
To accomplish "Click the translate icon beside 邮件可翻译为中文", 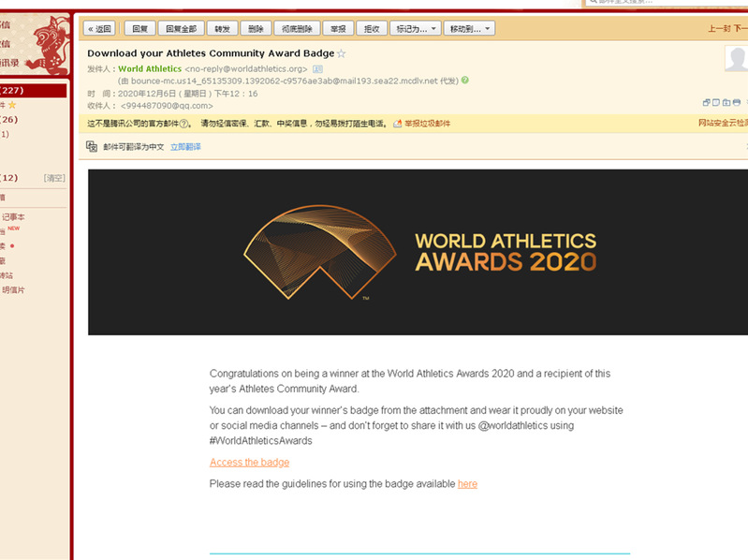I will tap(92, 147).
